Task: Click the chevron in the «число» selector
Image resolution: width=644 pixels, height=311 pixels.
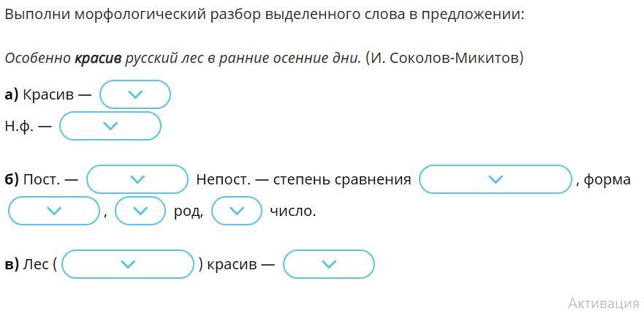Action: [x=236, y=211]
